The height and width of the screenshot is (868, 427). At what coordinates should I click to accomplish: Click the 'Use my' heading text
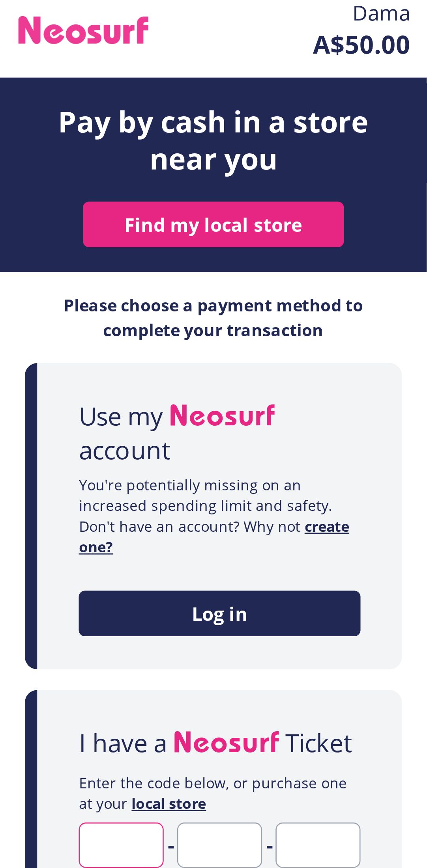pos(121,417)
